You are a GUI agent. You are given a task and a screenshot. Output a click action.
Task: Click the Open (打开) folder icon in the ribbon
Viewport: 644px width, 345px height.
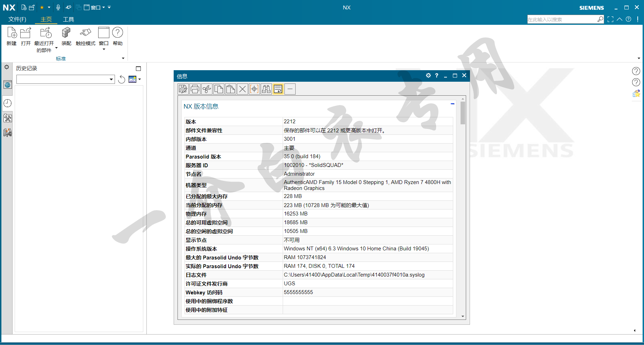[x=26, y=32]
